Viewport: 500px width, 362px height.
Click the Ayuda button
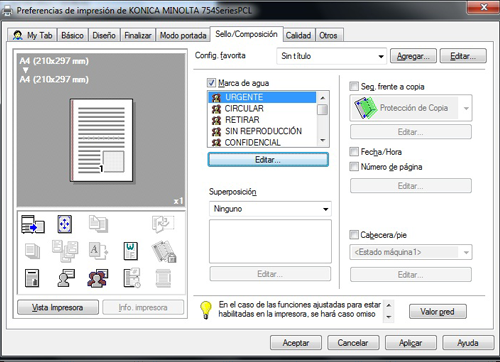(468, 343)
